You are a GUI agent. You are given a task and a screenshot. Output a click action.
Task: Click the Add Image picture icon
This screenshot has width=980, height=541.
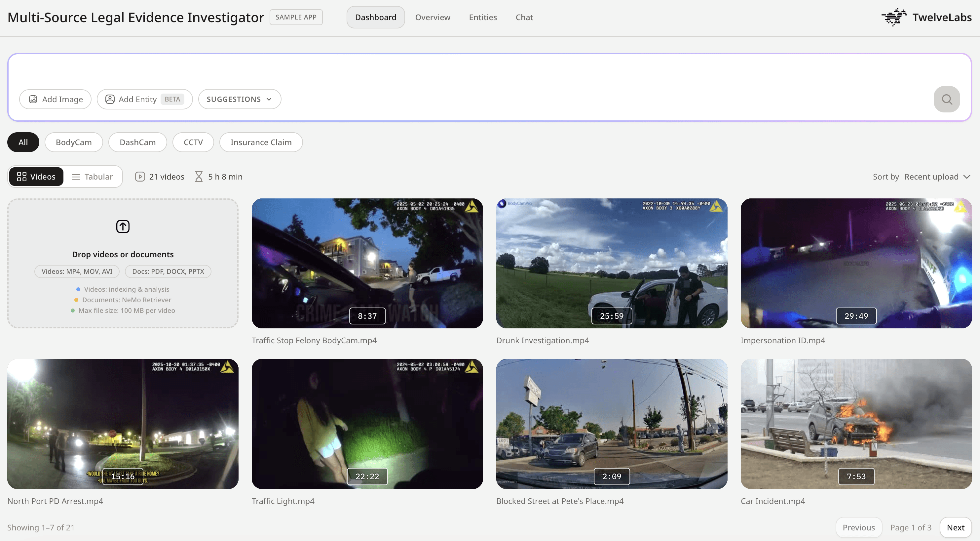click(x=33, y=99)
